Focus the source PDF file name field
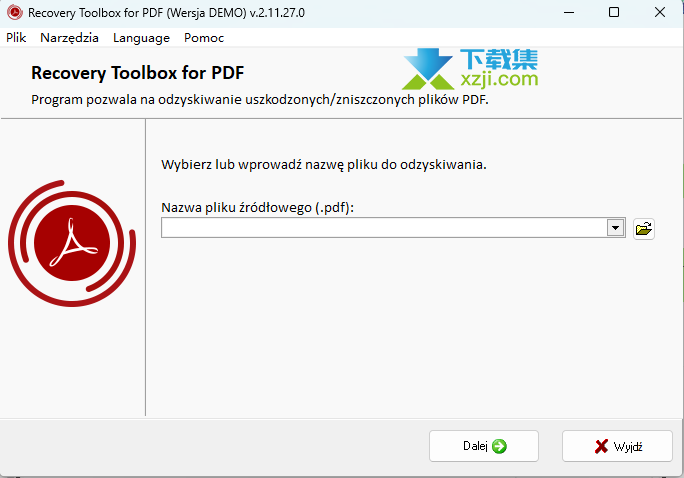Image resolution: width=684 pixels, height=478 pixels. 384,228
